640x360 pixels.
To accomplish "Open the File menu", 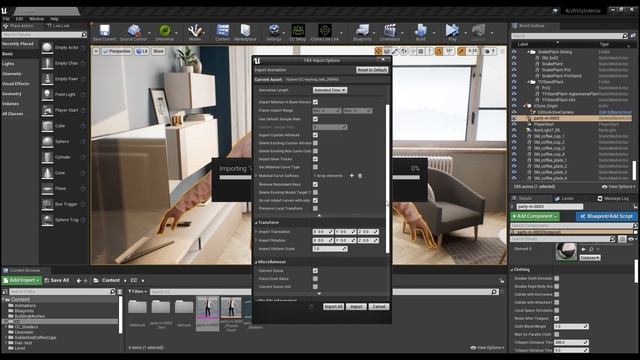I will tap(6, 19).
